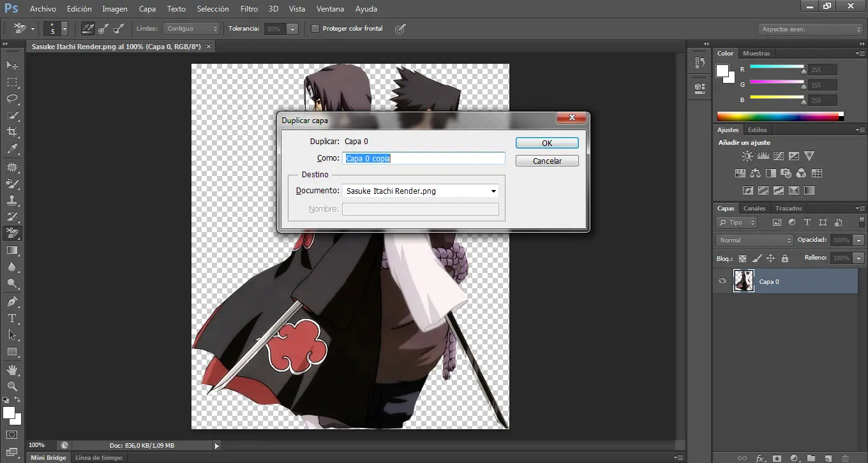Add a Hue/Saturation adjustment
This screenshot has width=868, height=463.
pyautogui.click(x=740, y=173)
